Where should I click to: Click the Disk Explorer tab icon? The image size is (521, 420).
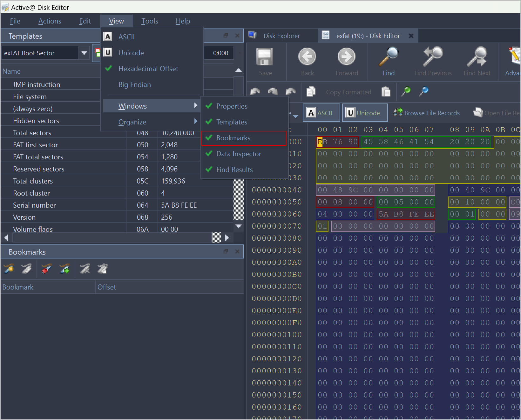click(x=253, y=36)
